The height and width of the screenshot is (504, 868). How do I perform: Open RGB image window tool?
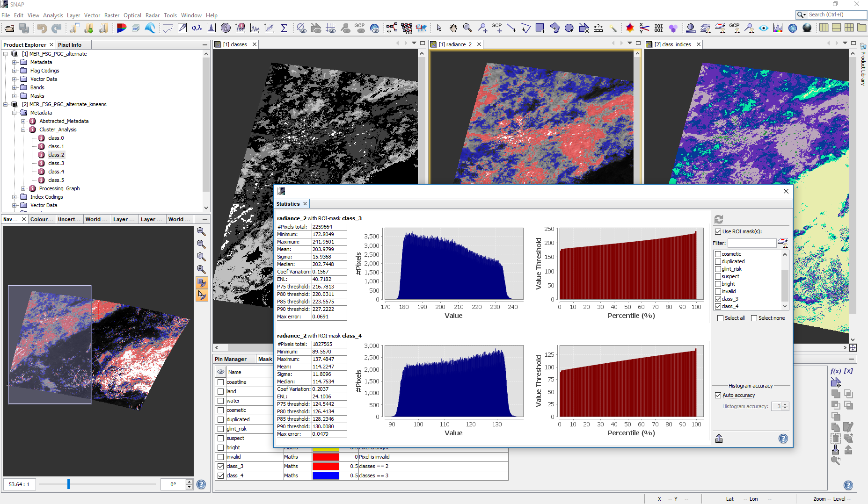click(121, 29)
